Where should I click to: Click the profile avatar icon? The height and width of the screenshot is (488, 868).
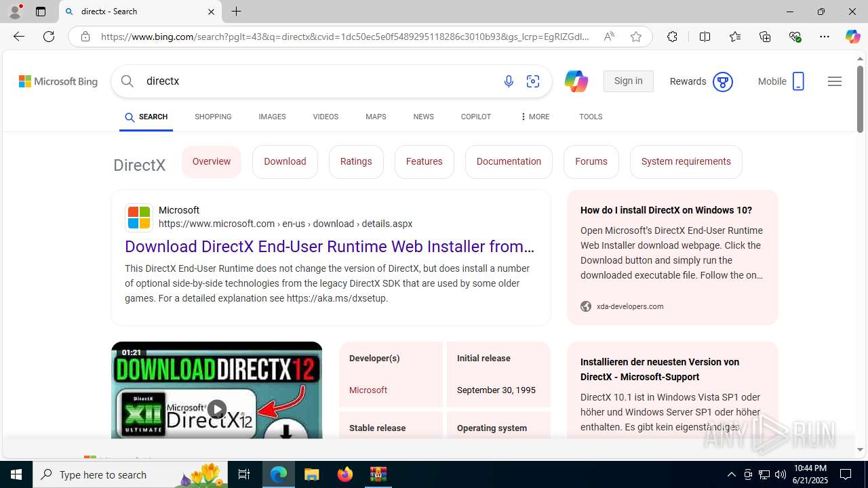click(15, 12)
